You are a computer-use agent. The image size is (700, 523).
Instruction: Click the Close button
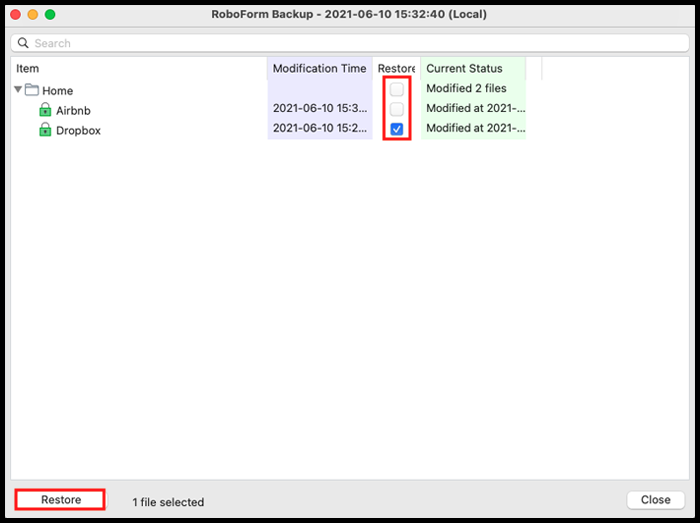pyautogui.click(x=655, y=500)
